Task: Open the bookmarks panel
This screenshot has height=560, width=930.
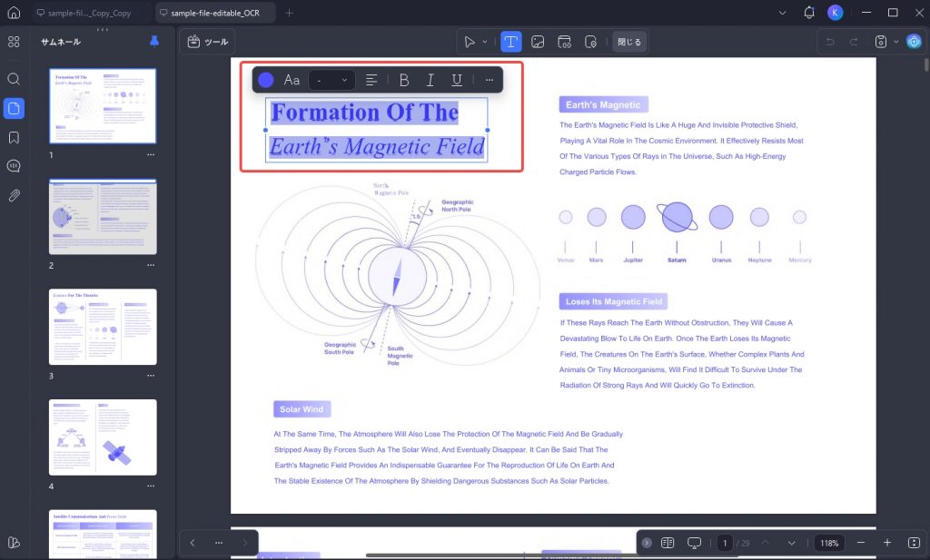Action: [14, 137]
